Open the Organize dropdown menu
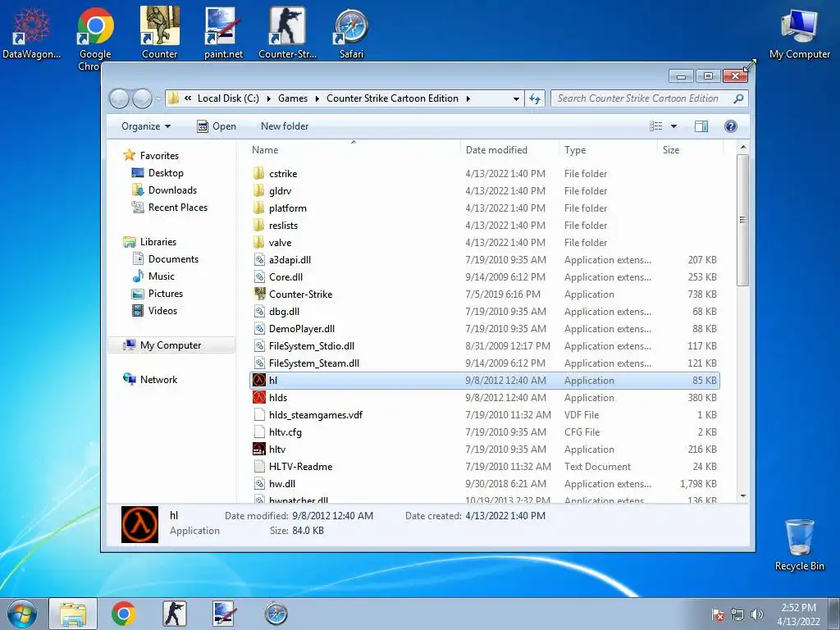840x630 pixels. tap(146, 126)
